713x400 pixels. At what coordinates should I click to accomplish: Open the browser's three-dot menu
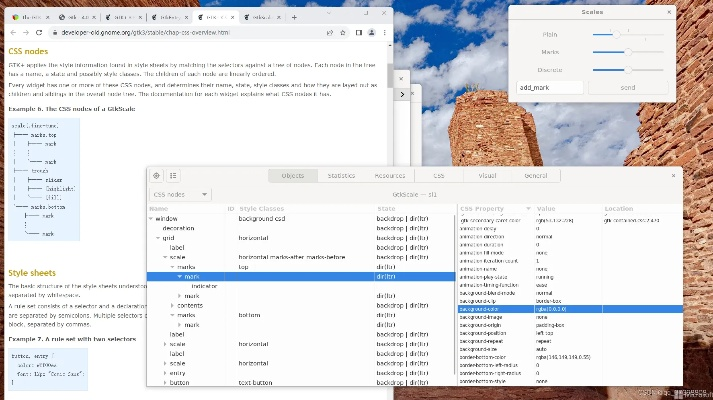(x=384, y=33)
